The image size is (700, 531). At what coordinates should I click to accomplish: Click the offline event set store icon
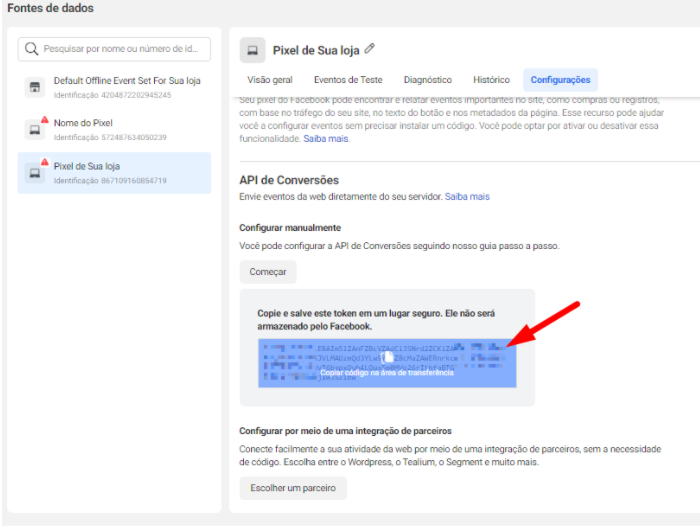point(35,87)
